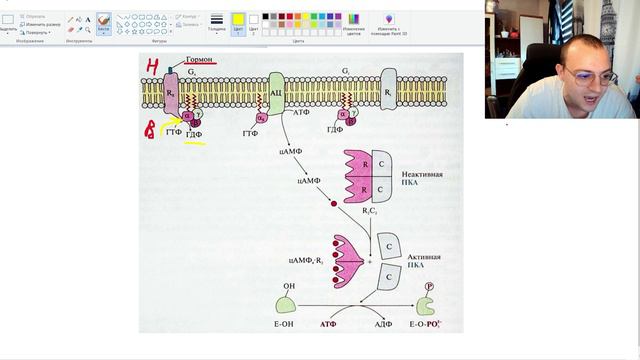Activate the Magnifier tool
The height and width of the screenshot is (360, 640).
[88, 30]
